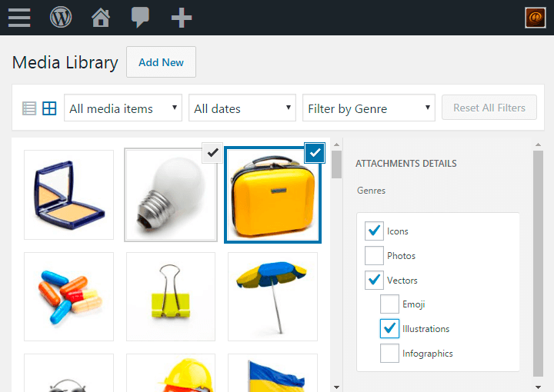Image resolution: width=554 pixels, height=392 pixels.
Task: Click the details panel scrollbar thumb
Action: coord(538,264)
